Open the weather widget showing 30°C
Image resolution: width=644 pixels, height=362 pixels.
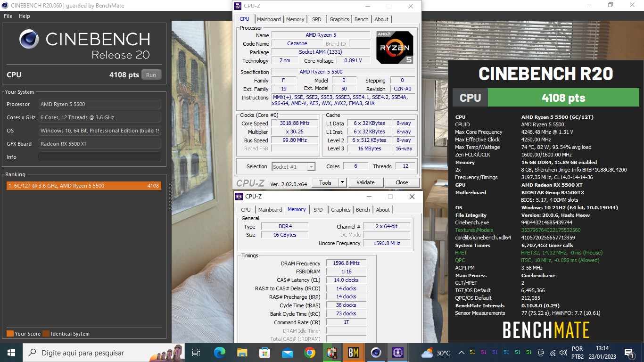tap(436, 353)
